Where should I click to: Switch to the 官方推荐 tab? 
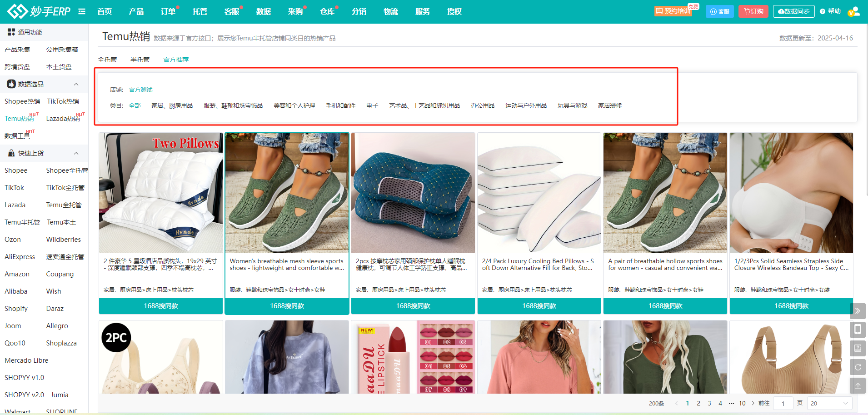[176, 60]
